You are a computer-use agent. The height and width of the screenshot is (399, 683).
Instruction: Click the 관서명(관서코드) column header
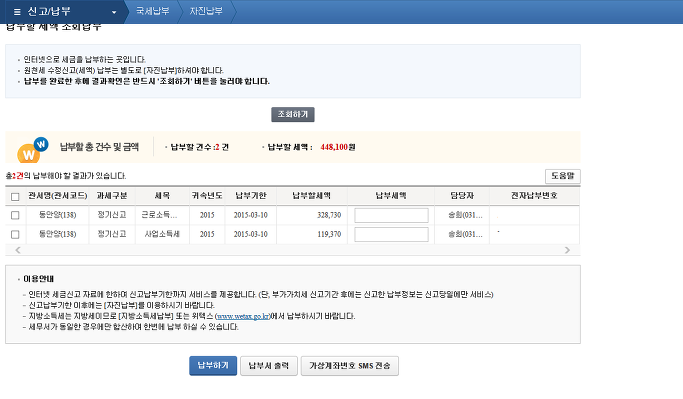click(57, 196)
